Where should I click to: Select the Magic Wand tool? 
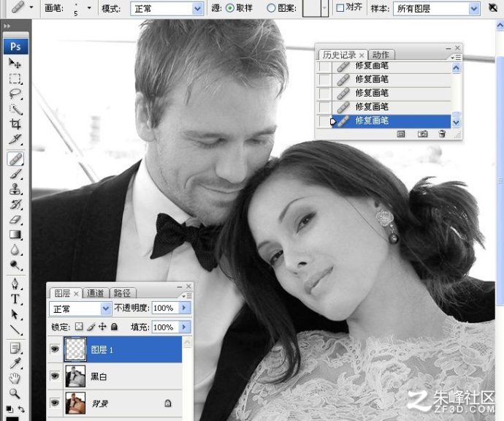pyautogui.click(x=15, y=110)
